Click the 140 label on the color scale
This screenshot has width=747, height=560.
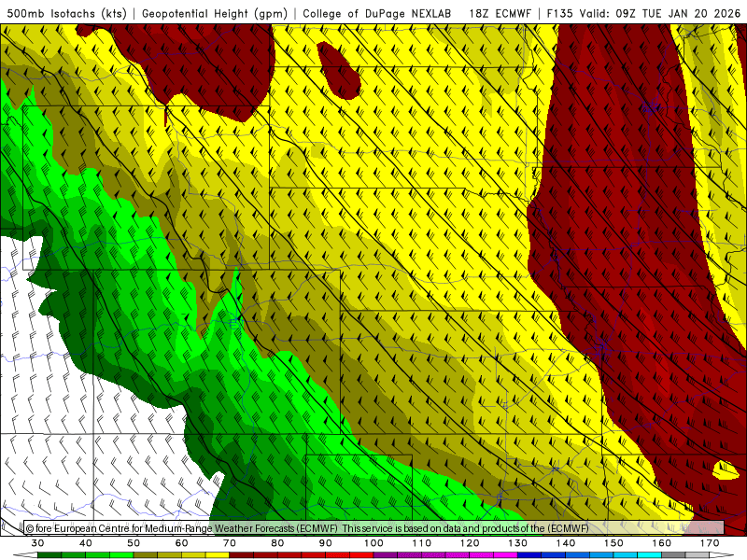coord(566,543)
